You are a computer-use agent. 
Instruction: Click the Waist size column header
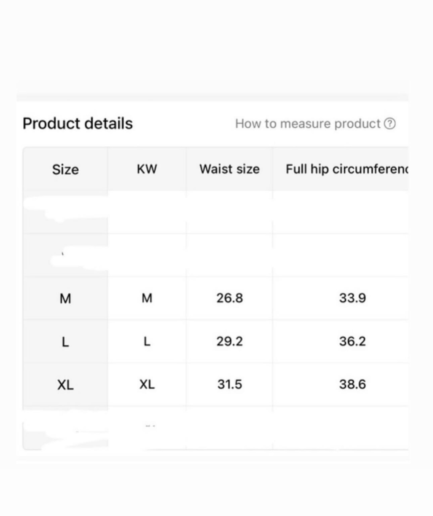(x=229, y=169)
